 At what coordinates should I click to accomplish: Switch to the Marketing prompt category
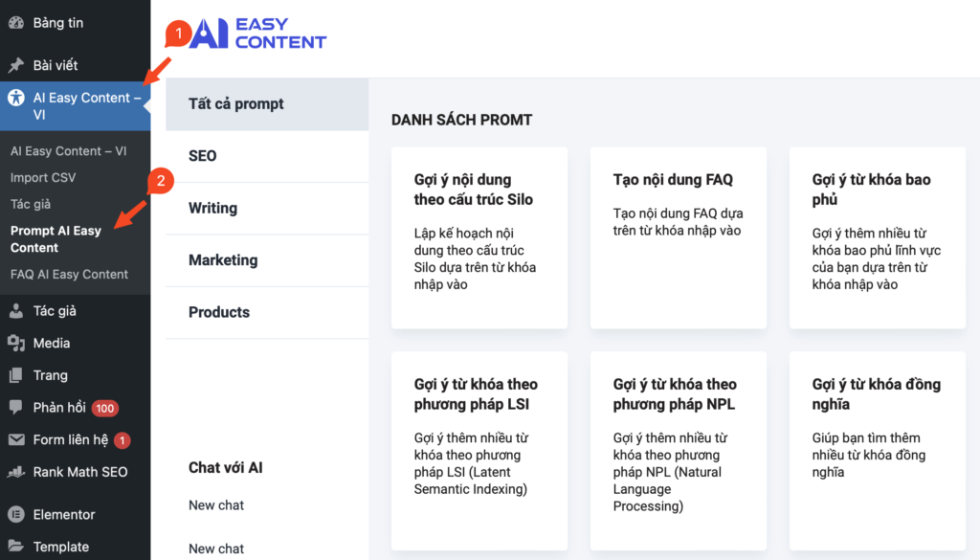tap(224, 259)
